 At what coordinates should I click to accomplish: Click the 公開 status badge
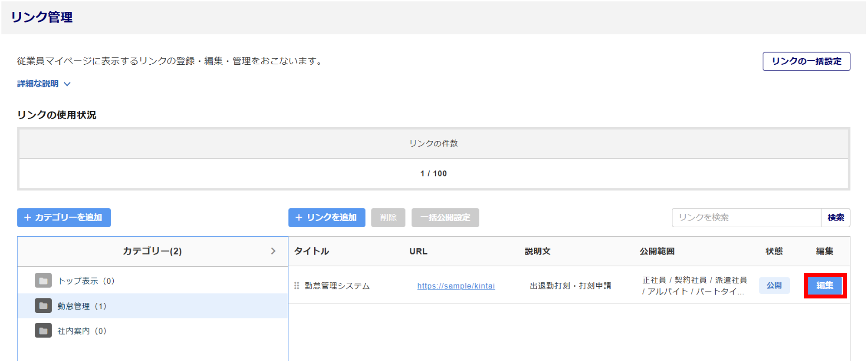774,285
